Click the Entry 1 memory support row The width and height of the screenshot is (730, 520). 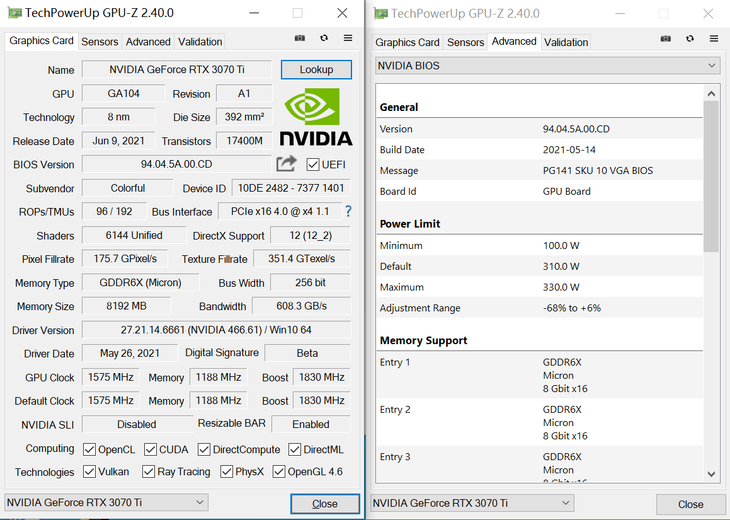(x=540, y=375)
